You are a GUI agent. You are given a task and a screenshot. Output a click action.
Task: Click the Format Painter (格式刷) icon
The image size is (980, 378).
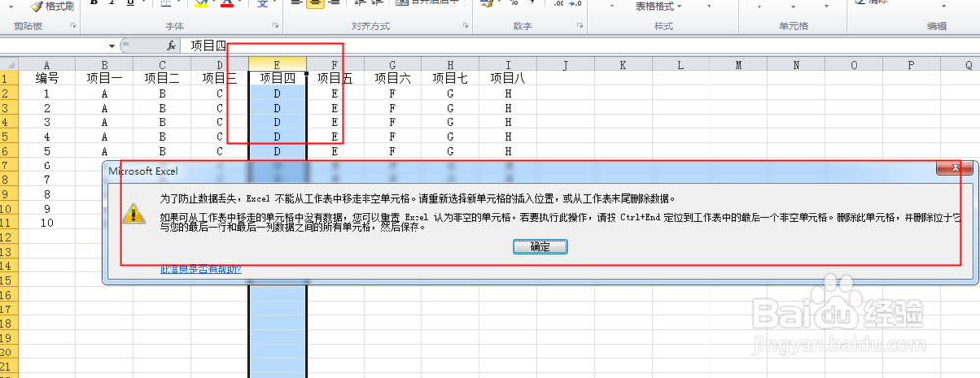coord(37,6)
